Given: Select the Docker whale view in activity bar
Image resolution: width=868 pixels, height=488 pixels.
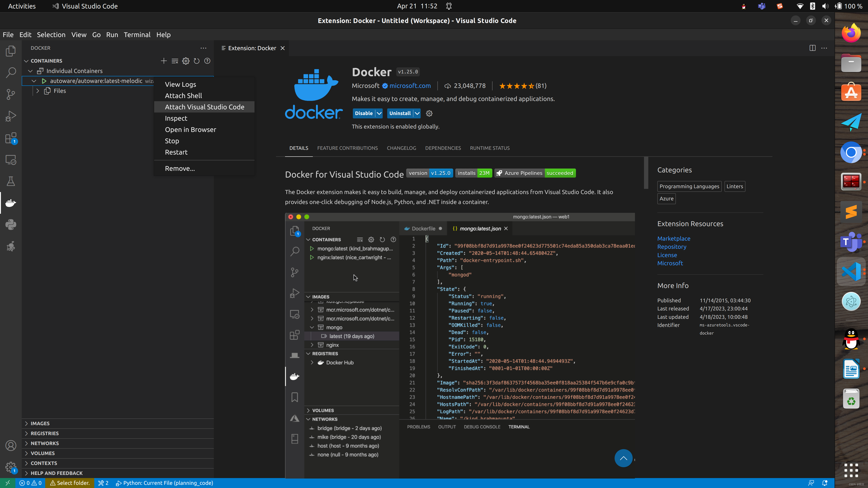Looking at the screenshot, I should coord(11,203).
